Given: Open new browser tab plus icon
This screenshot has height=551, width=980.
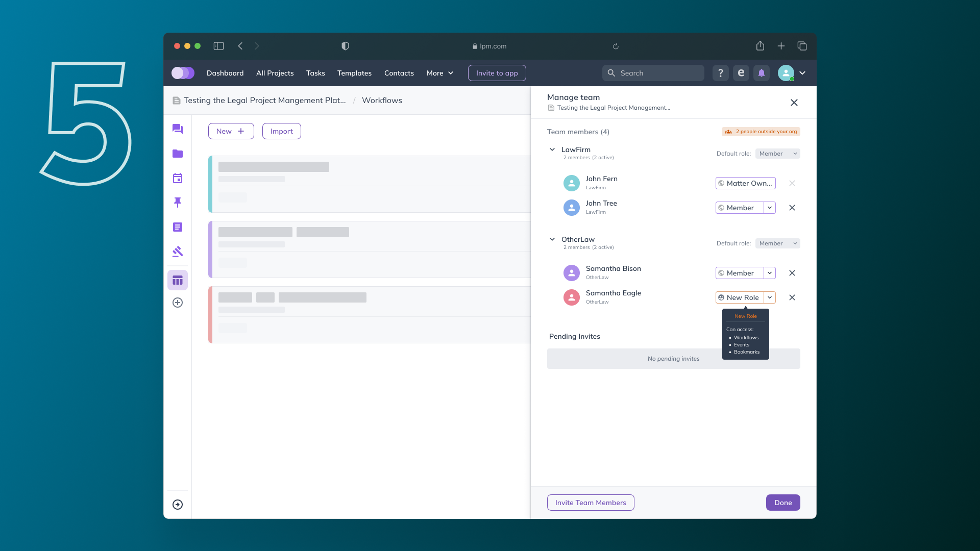Looking at the screenshot, I should 781,46.
